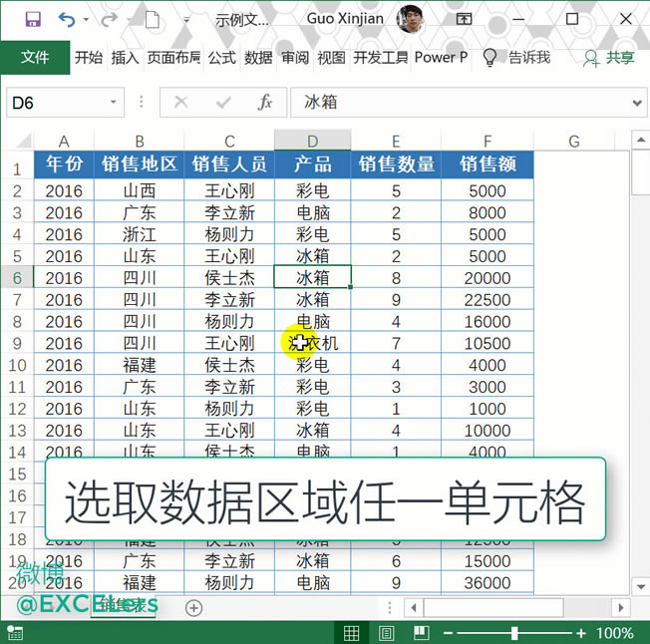Image resolution: width=650 pixels, height=644 pixels.
Task: Open the 页面布局 ribbon tab
Action: click(173, 57)
